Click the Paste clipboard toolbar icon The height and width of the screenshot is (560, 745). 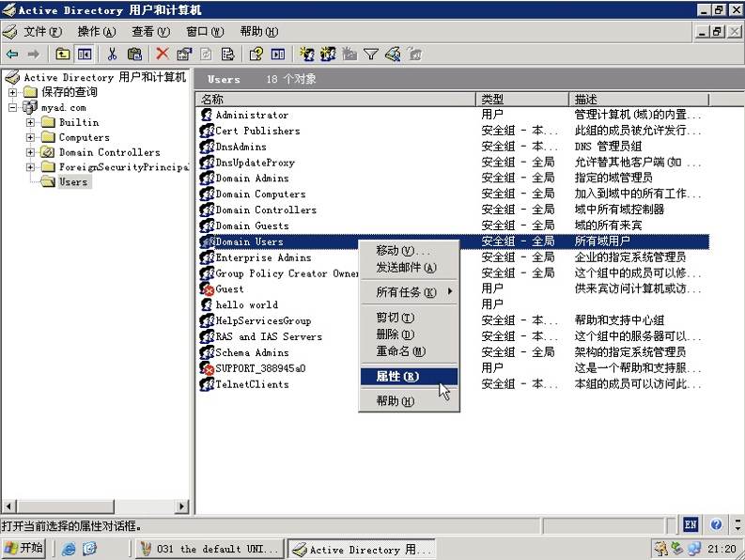[134, 54]
